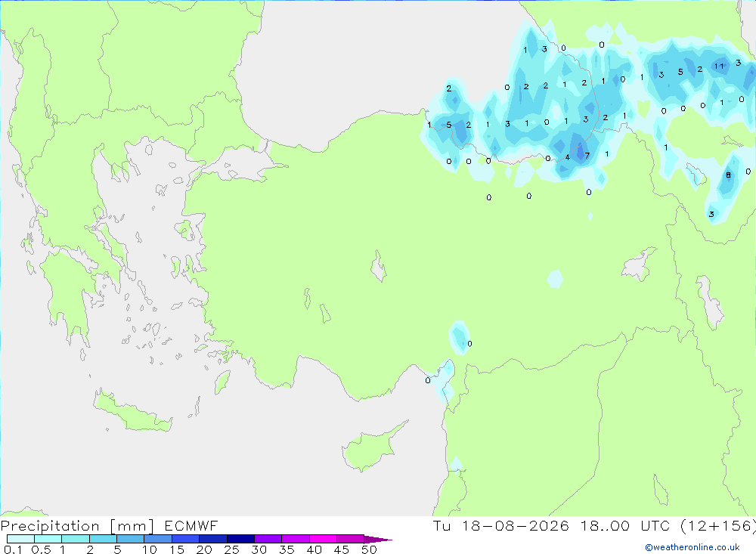Click the "0.5" legend scale label
This screenshot has width=756, height=554.
coord(41,549)
